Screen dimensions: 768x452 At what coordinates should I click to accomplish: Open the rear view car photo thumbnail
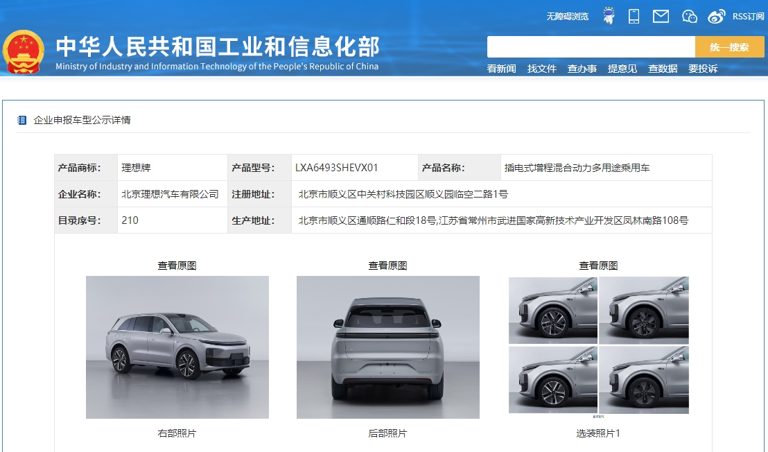click(x=387, y=347)
